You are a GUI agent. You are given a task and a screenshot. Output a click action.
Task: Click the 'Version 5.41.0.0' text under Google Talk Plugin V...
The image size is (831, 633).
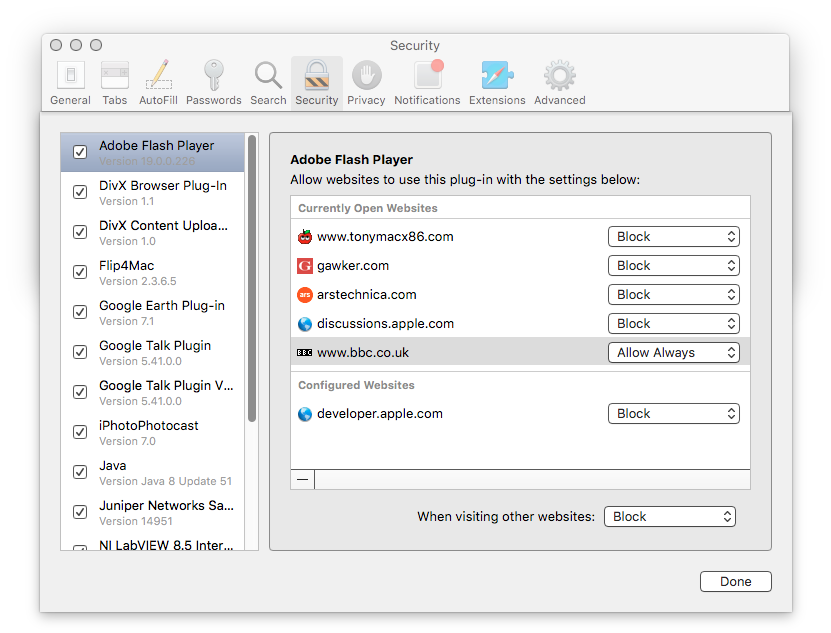140,401
